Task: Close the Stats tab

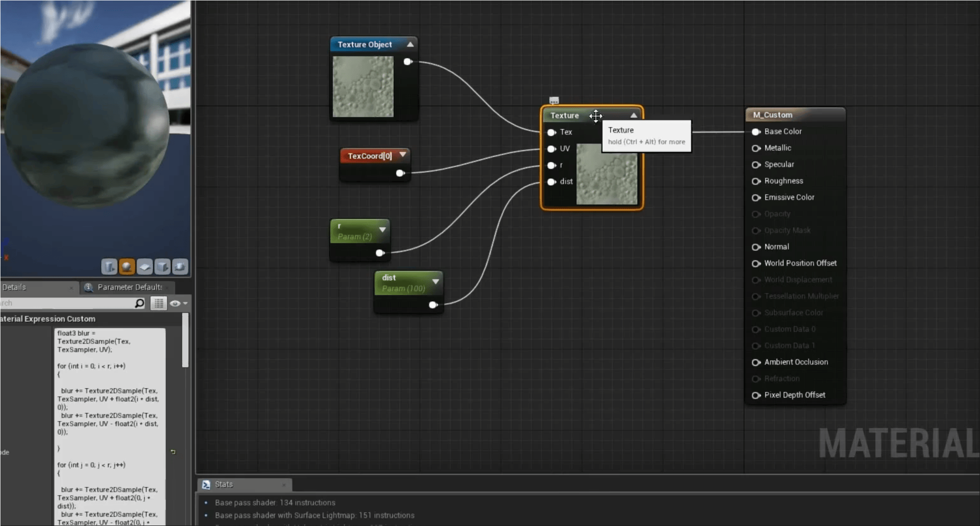Action: click(284, 485)
